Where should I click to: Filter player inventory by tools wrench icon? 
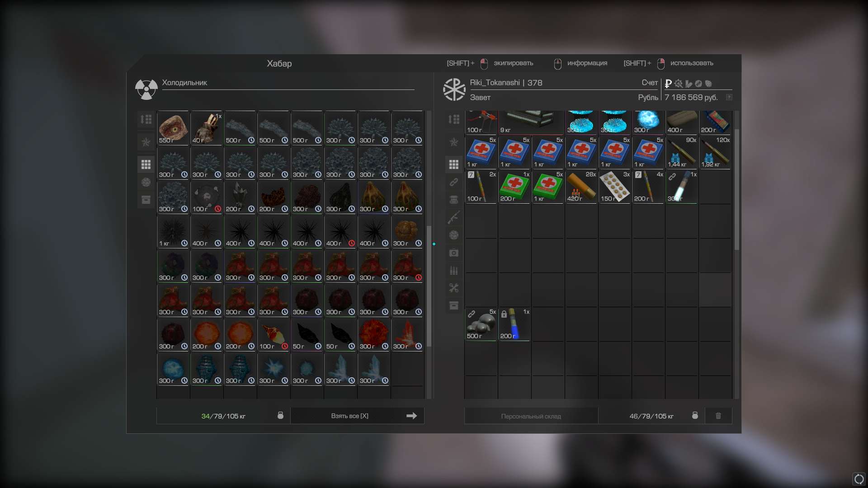[454, 288]
